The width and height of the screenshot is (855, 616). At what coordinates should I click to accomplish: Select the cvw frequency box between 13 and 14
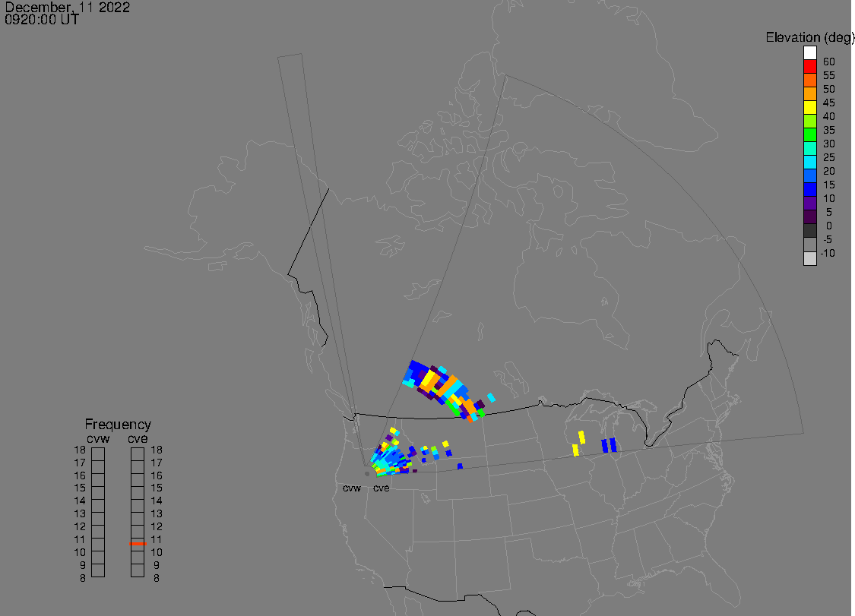pyautogui.click(x=98, y=507)
